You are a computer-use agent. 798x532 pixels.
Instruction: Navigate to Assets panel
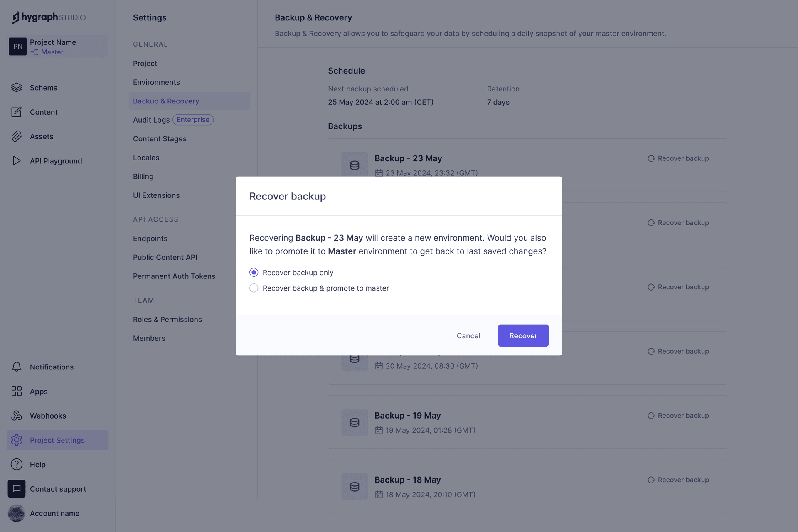41,136
